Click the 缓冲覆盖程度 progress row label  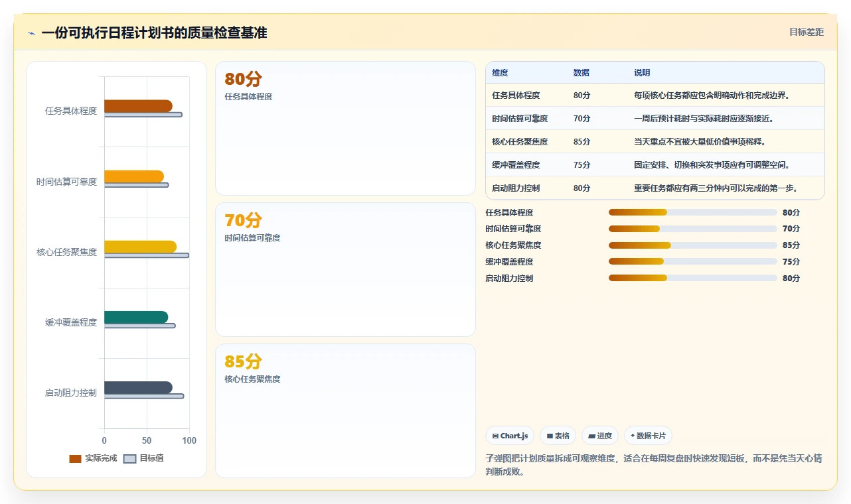[x=509, y=262]
